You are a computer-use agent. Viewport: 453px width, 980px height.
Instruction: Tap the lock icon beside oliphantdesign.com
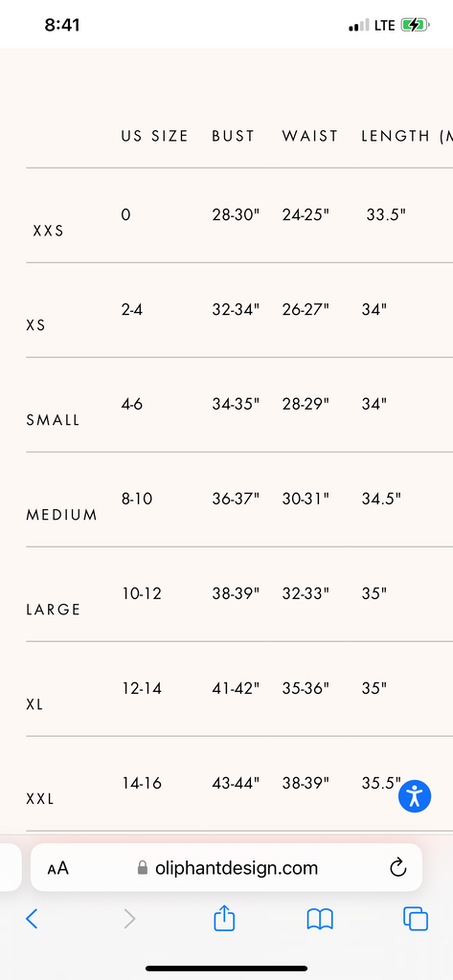[143, 867]
